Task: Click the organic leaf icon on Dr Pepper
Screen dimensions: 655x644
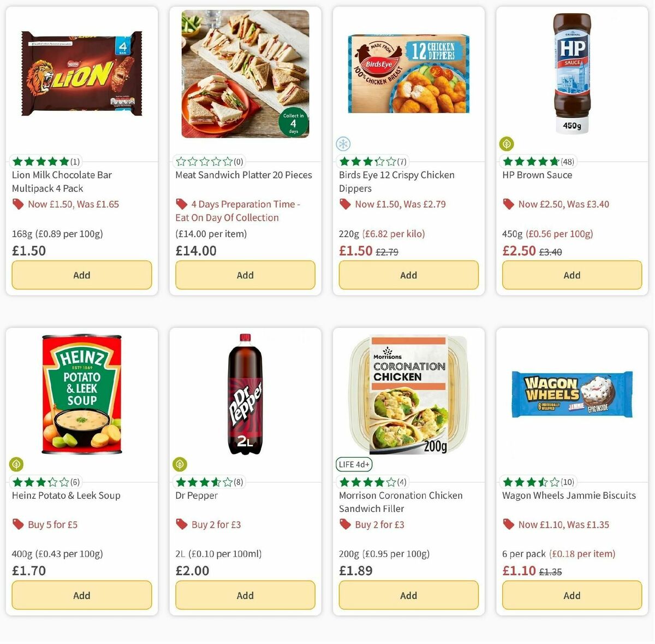Action: click(179, 464)
